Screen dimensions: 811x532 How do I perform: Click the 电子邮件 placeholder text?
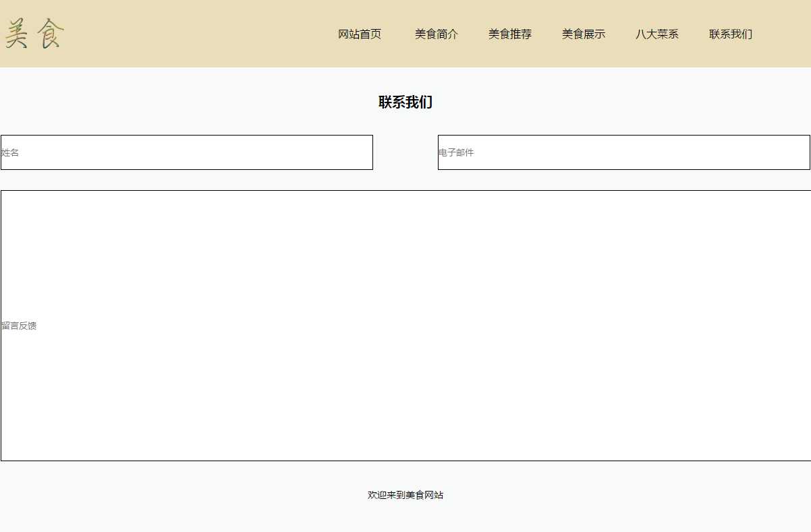click(456, 153)
